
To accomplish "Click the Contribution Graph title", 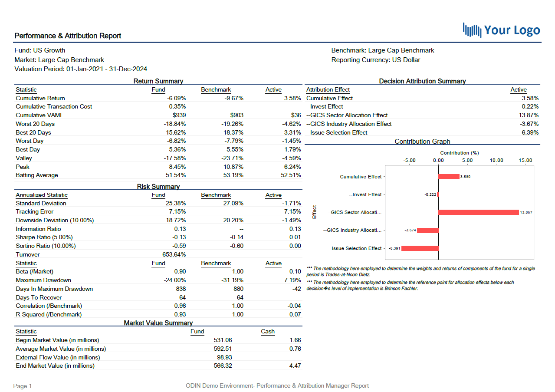I will click(422, 142).
